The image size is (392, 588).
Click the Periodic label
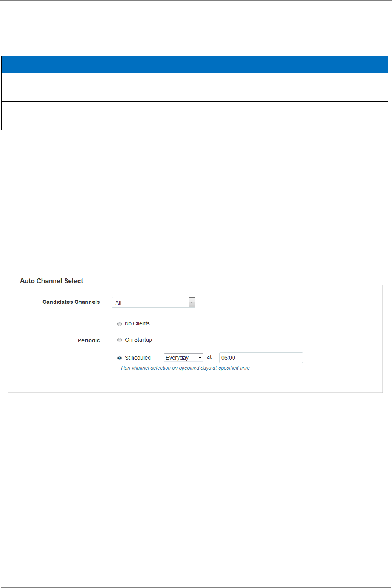click(x=89, y=341)
